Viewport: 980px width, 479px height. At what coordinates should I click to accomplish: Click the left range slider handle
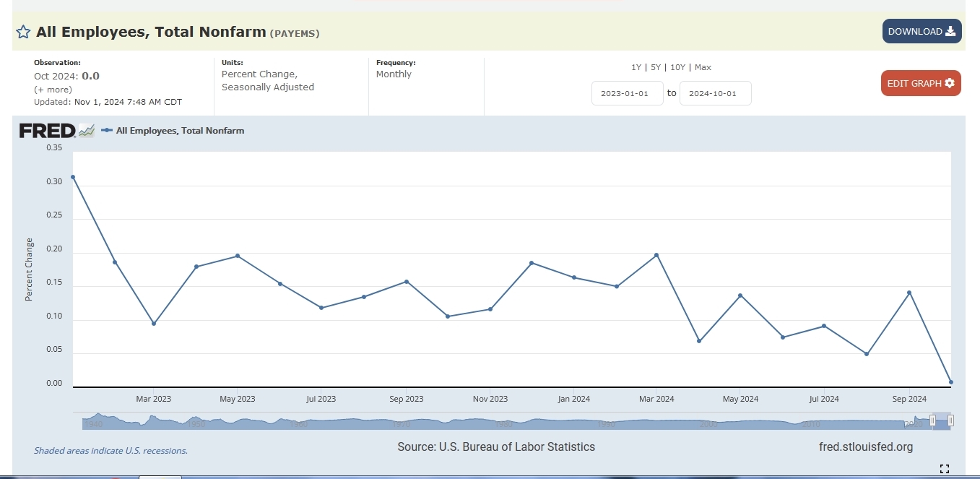click(x=932, y=420)
